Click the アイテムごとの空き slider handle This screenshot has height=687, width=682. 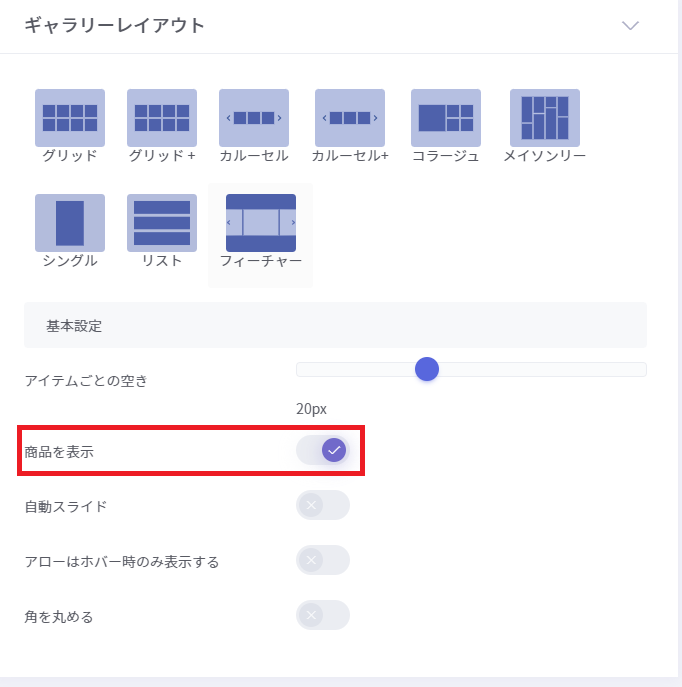[427, 369]
